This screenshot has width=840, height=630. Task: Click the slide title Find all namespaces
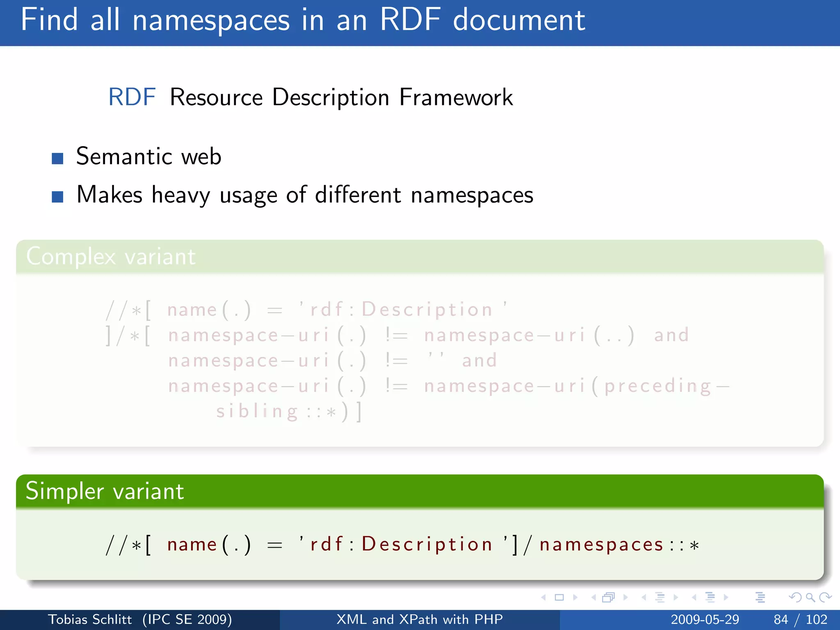tap(303, 21)
